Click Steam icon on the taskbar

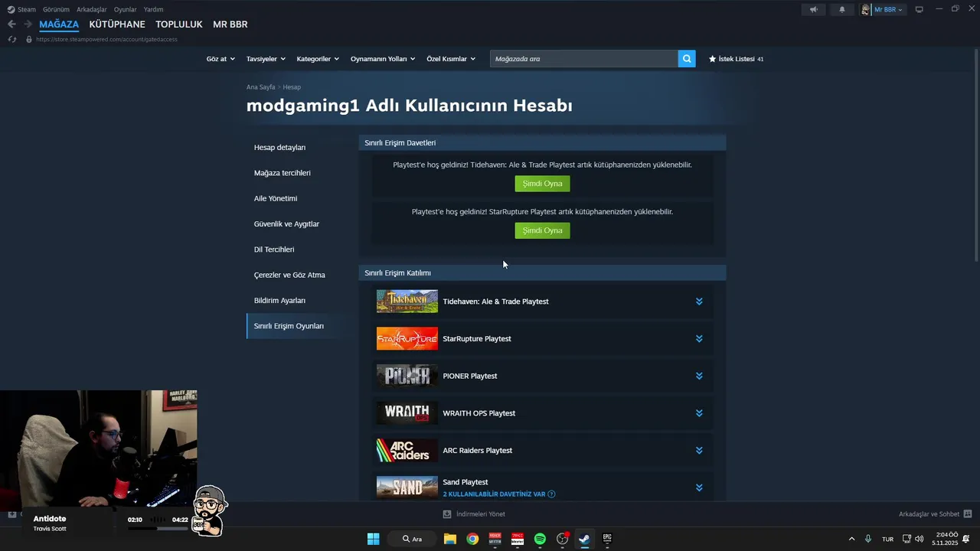tap(584, 539)
